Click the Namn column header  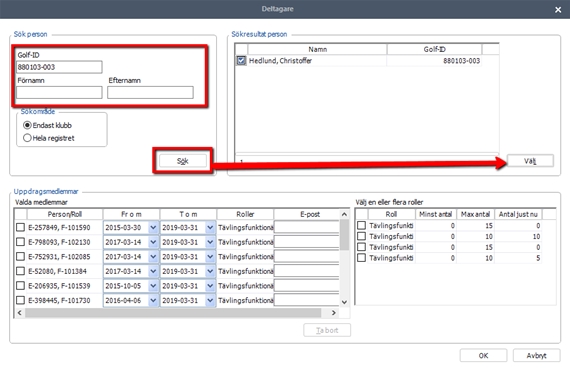pyautogui.click(x=317, y=49)
